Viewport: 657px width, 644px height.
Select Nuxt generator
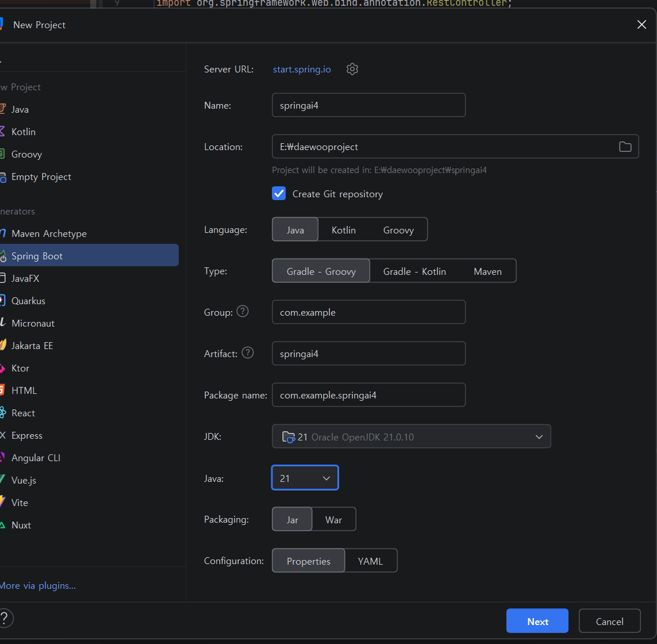click(89, 525)
